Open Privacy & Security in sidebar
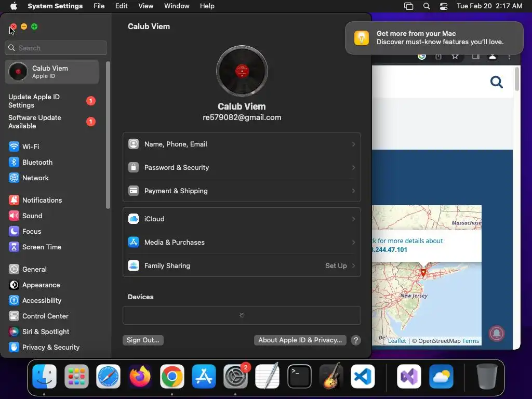532x399 pixels. 44,348
